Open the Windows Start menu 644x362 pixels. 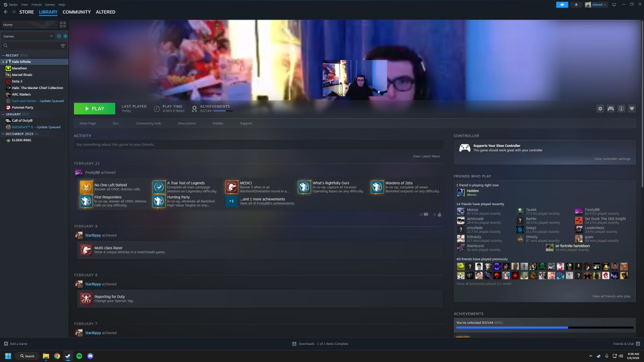pyautogui.click(x=8, y=356)
